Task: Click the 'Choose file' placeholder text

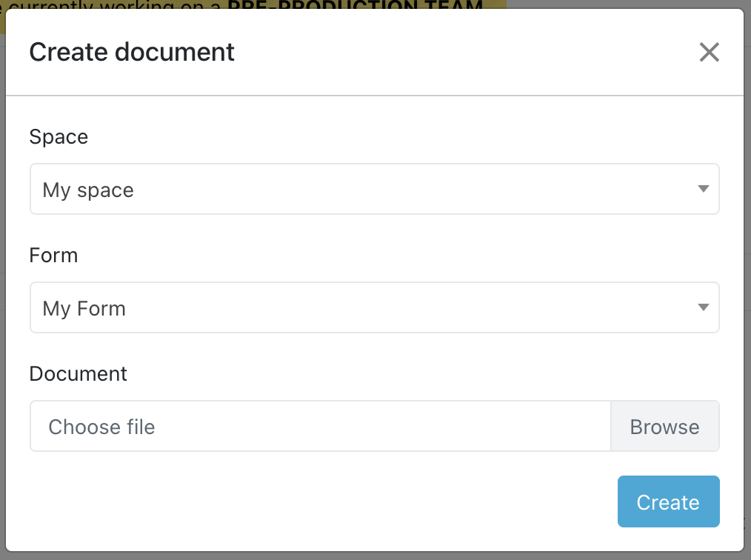Action: [x=101, y=427]
